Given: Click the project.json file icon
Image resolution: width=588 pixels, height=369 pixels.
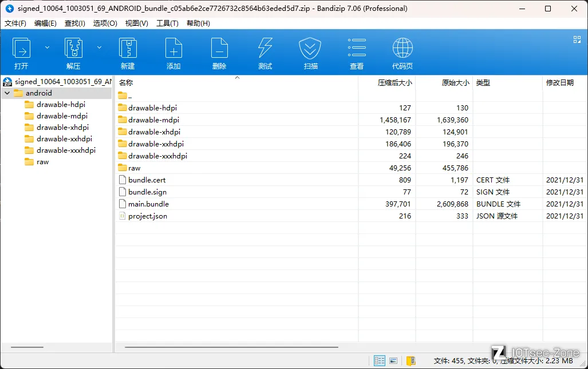Looking at the screenshot, I should [x=123, y=216].
